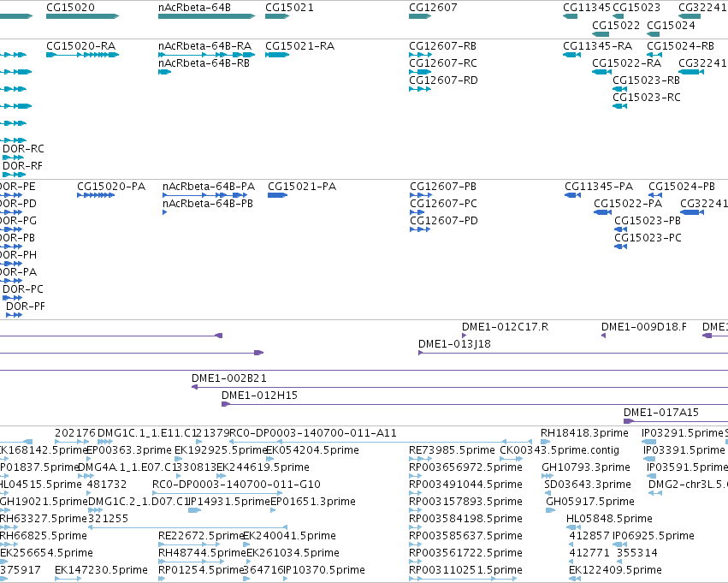
Task: Select the CG12607-RC transcript
Action: (x=420, y=72)
